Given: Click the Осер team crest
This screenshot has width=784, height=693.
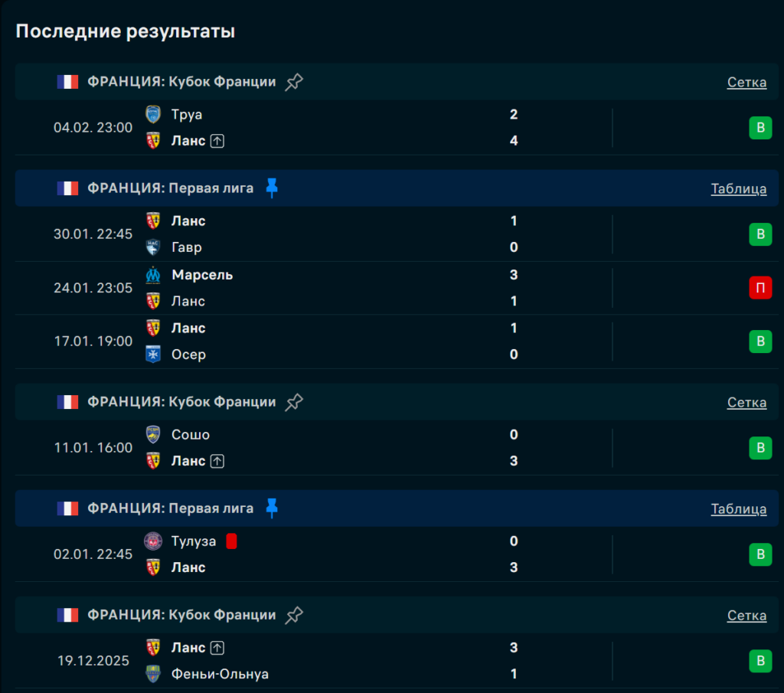Looking at the screenshot, I should [x=153, y=355].
